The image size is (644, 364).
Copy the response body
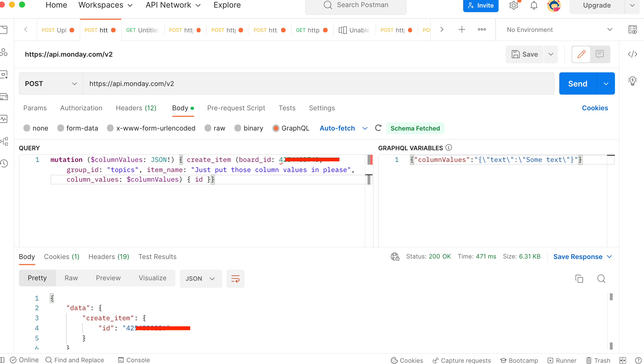(x=579, y=279)
